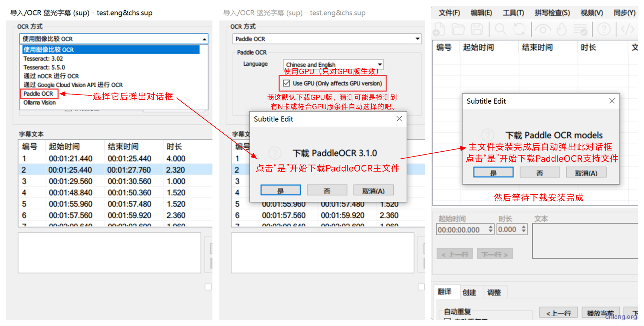Select row 4 starting 00:01:48.840 in the left window
This screenshot has width=644, height=326.
[x=115, y=193]
